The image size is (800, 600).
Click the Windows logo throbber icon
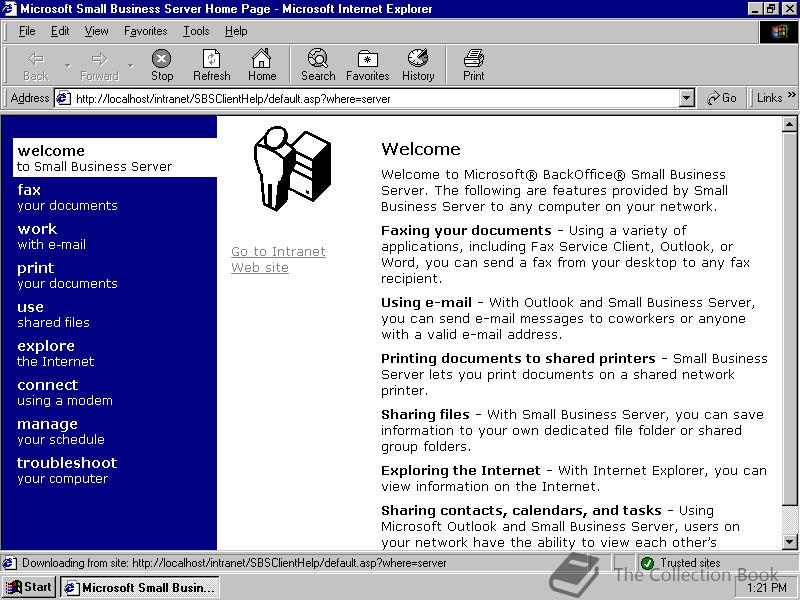pyautogui.click(x=779, y=32)
